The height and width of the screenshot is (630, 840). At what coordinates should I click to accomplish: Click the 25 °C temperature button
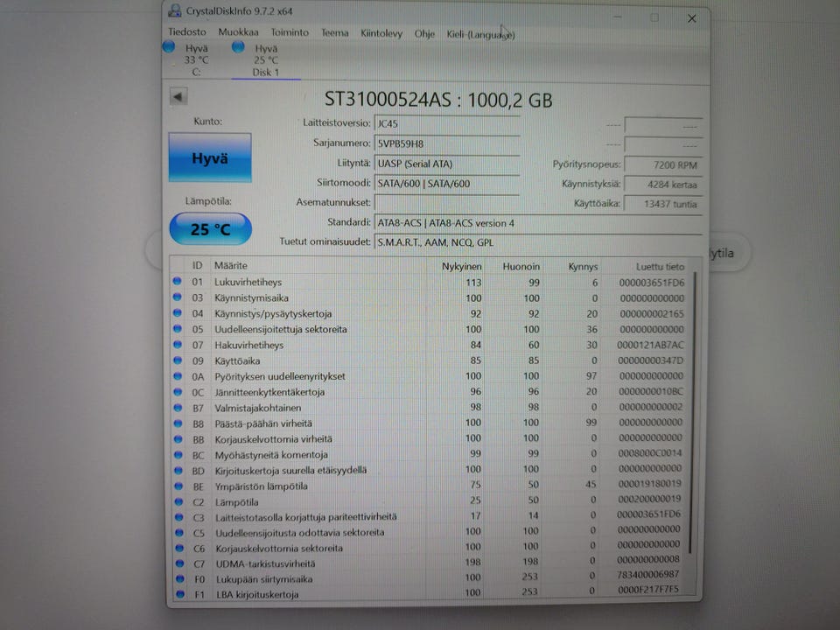tap(211, 229)
